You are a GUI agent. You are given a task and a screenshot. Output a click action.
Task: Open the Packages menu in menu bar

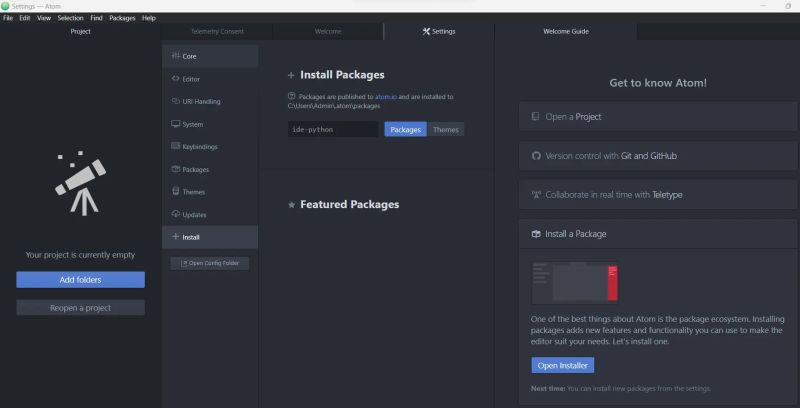coord(122,18)
